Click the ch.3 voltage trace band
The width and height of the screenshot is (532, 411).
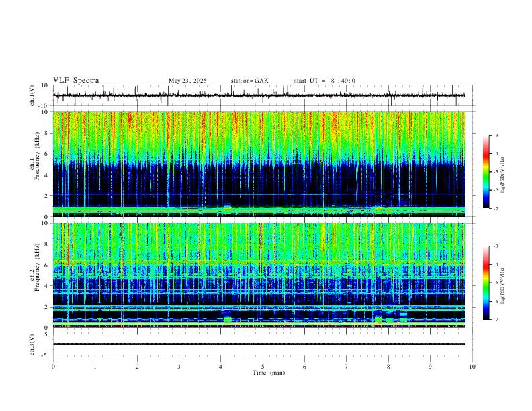pos(259,344)
